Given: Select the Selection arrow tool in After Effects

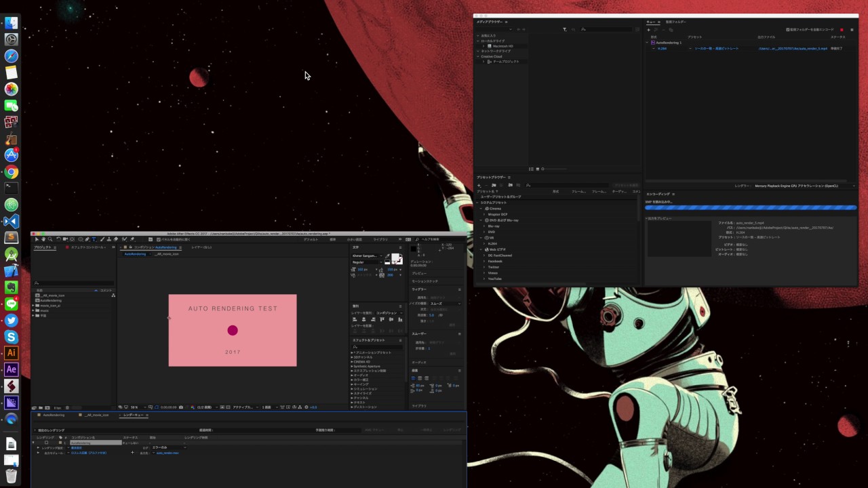Looking at the screenshot, I should (37, 239).
